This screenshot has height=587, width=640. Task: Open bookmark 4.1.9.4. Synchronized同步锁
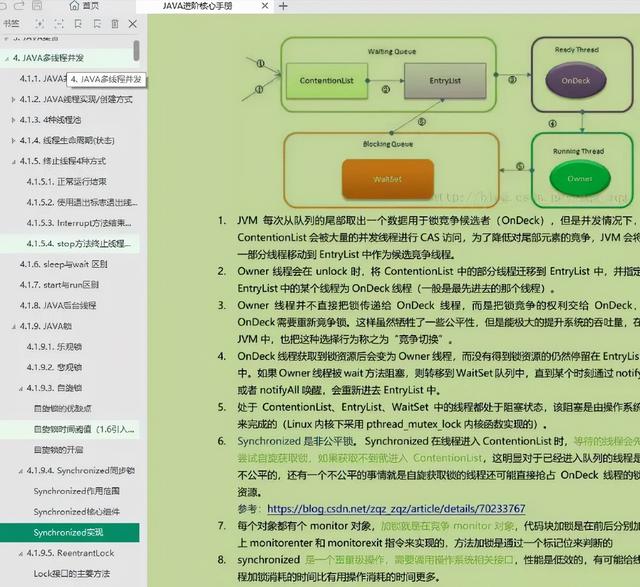[81, 471]
